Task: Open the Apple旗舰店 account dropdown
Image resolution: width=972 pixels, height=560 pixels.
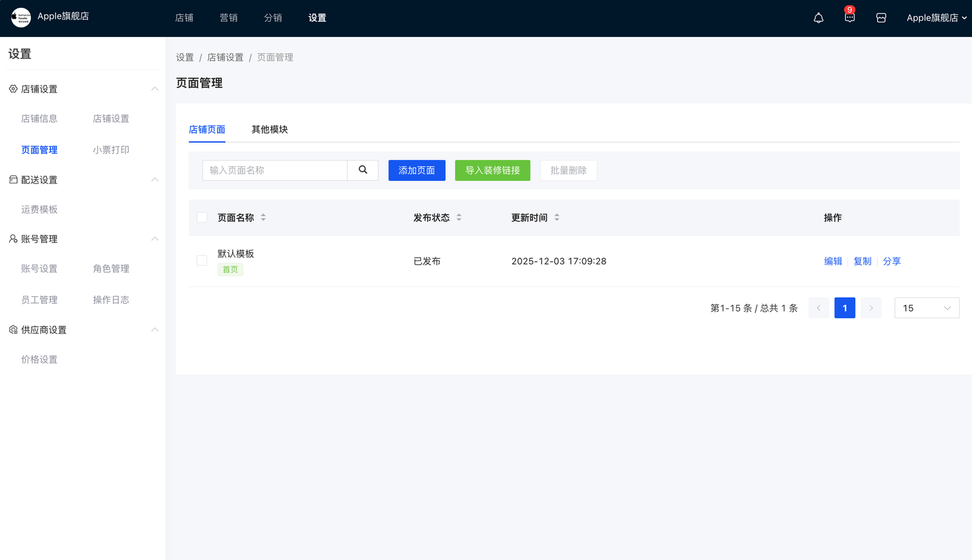Action: pyautogui.click(x=936, y=18)
